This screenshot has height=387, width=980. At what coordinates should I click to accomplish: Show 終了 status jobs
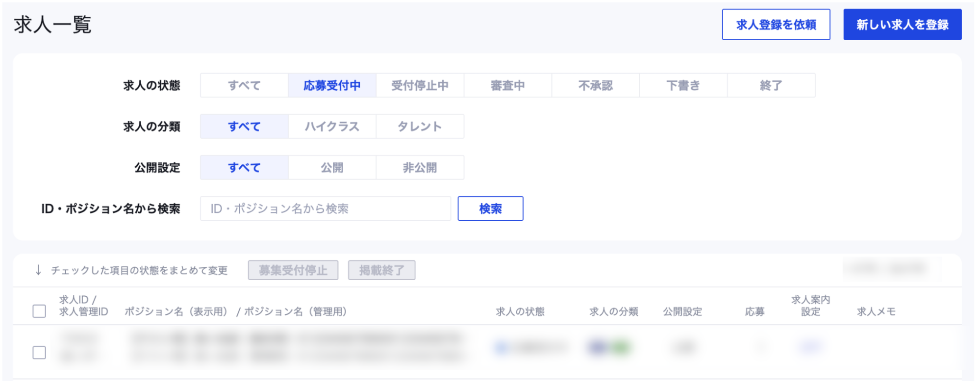[x=771, y=85]
